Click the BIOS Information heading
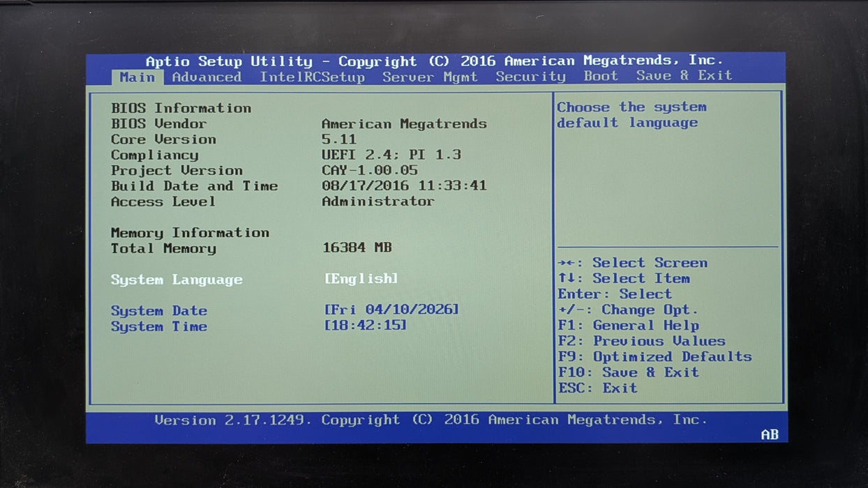The image size is (868, 488). click(181, 108)
